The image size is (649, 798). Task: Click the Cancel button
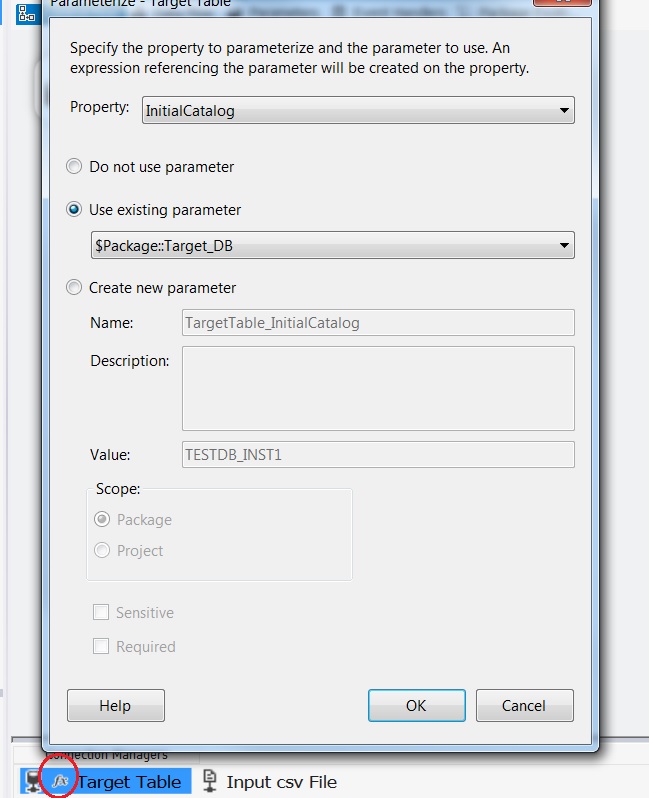(524, 706)
